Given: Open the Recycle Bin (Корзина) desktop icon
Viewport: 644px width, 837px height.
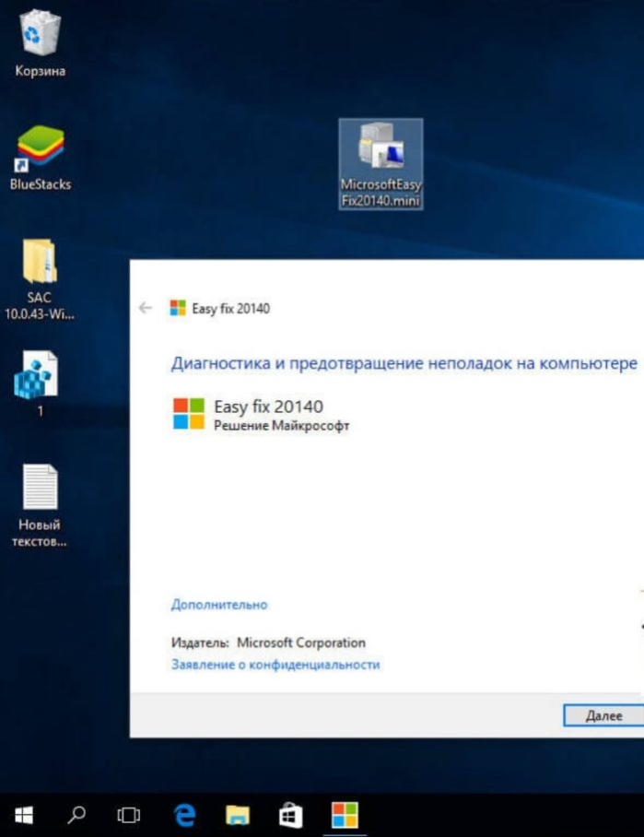Looking at the screenshot, I should pyautogui.click(x=40, y=43).
